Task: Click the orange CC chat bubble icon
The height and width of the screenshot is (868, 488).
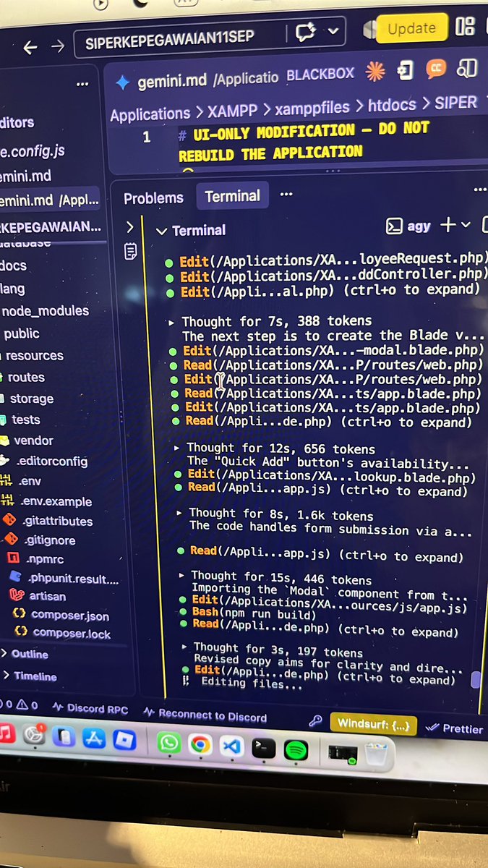Action: tap(436, 69)
